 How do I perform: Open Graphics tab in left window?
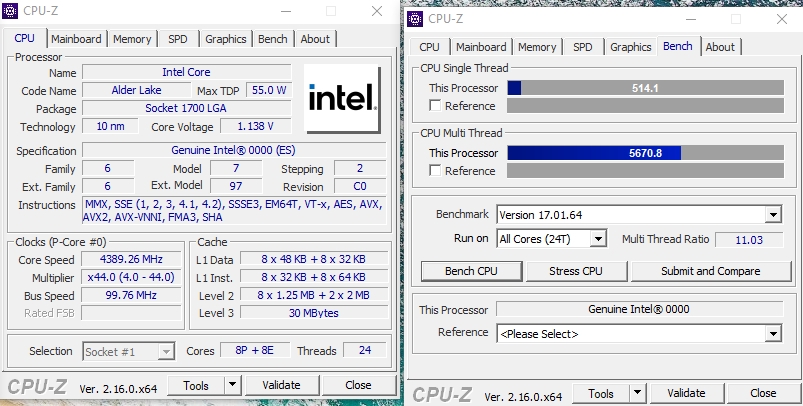click(x=226, y=39)
